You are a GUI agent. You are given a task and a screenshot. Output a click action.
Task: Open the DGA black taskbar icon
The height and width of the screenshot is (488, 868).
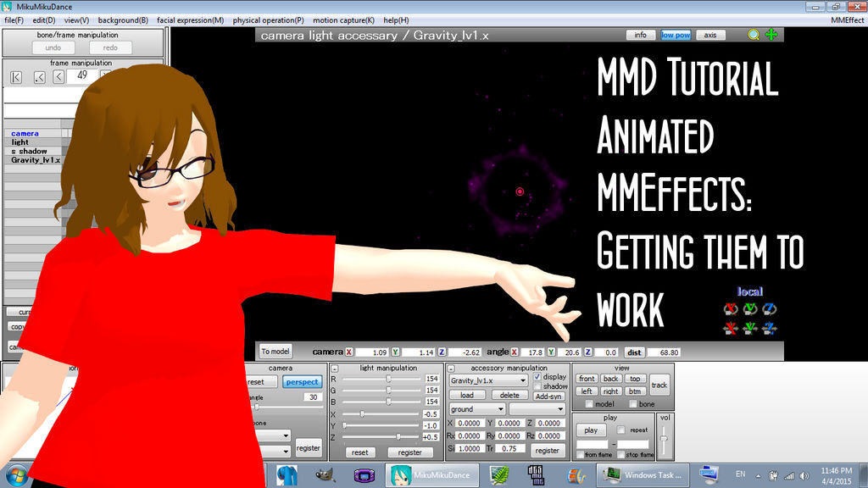click(536, 475)
